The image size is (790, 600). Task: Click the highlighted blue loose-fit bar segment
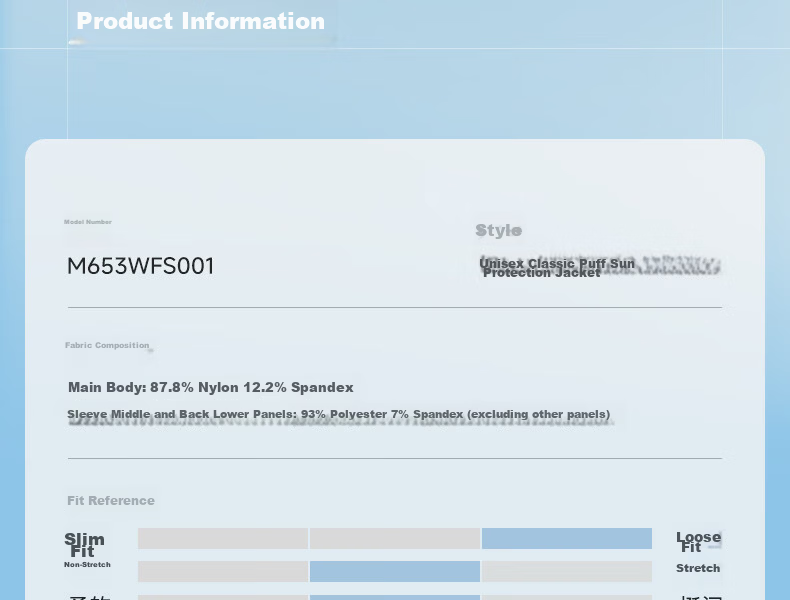point(567,539)
